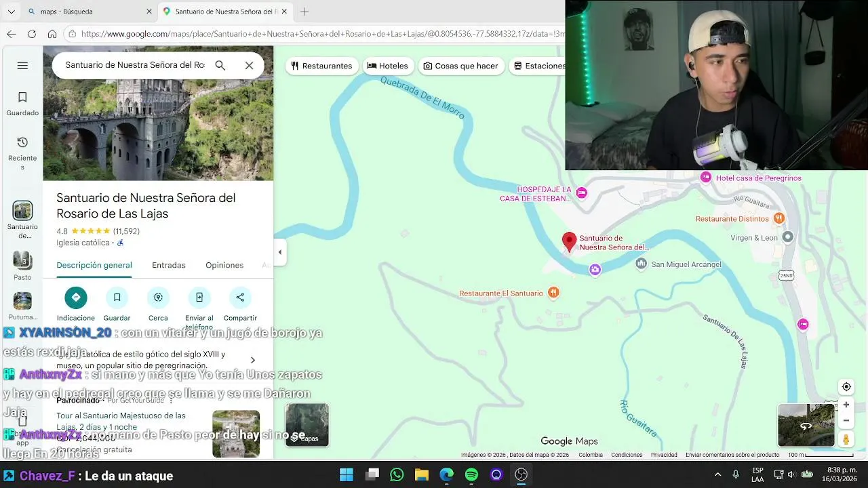Reload the browser page
Viewport: 868px width, 488px height.
(x=32, y=34)
